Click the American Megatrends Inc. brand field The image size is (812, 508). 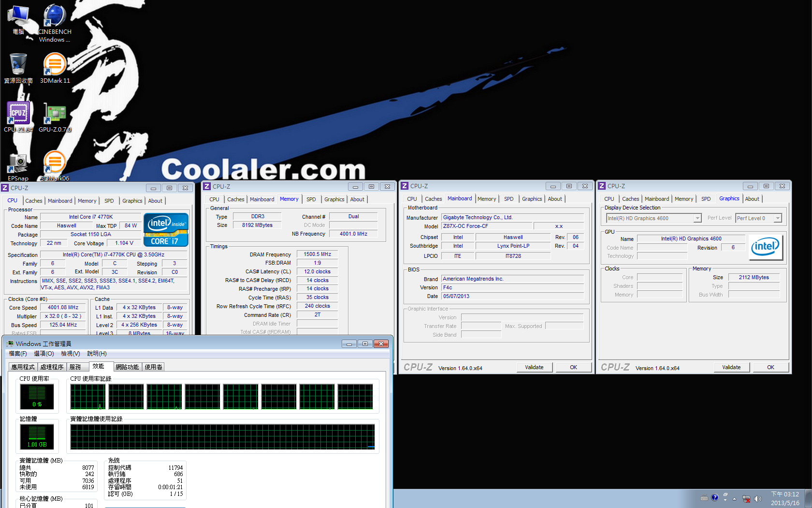(x=512, y=279)
